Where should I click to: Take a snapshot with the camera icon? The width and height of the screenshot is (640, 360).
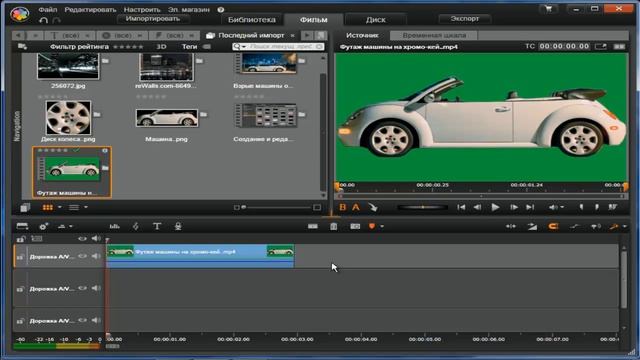point(355,226)
